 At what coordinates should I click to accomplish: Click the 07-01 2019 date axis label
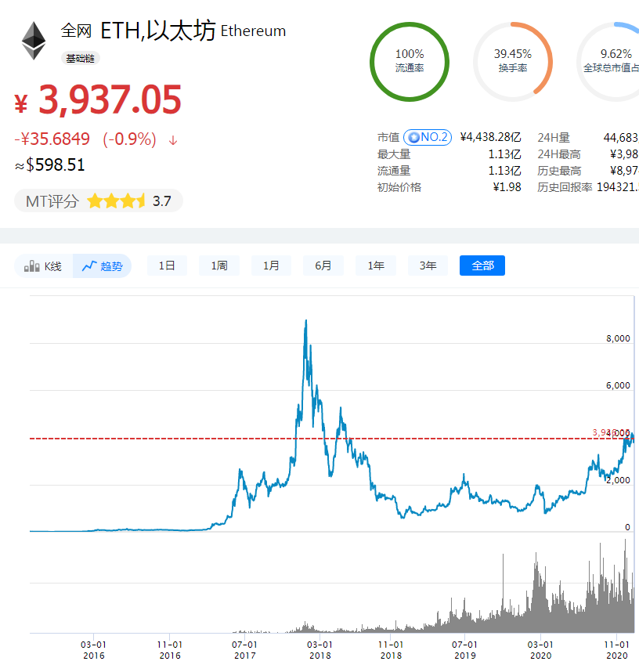[465, 650]
